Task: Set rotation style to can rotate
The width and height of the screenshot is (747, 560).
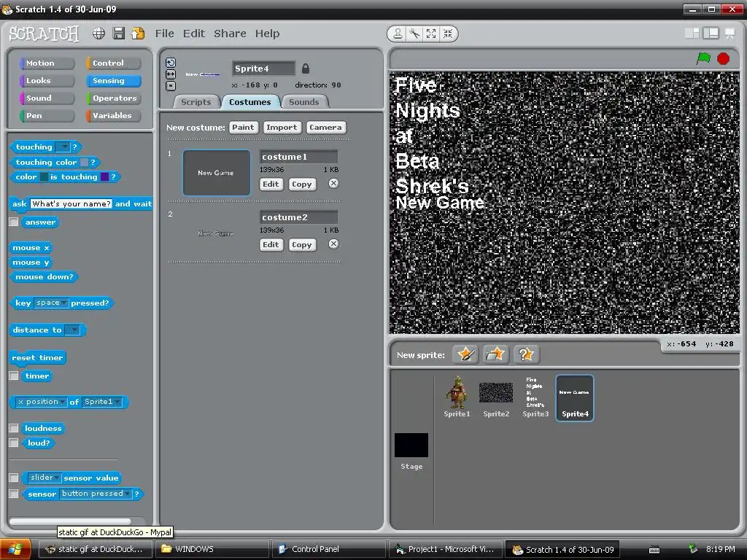Action: tap(171, 63)
